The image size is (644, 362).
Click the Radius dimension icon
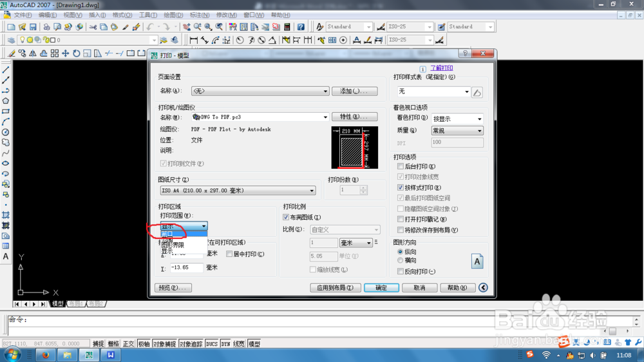click(240, 40)
